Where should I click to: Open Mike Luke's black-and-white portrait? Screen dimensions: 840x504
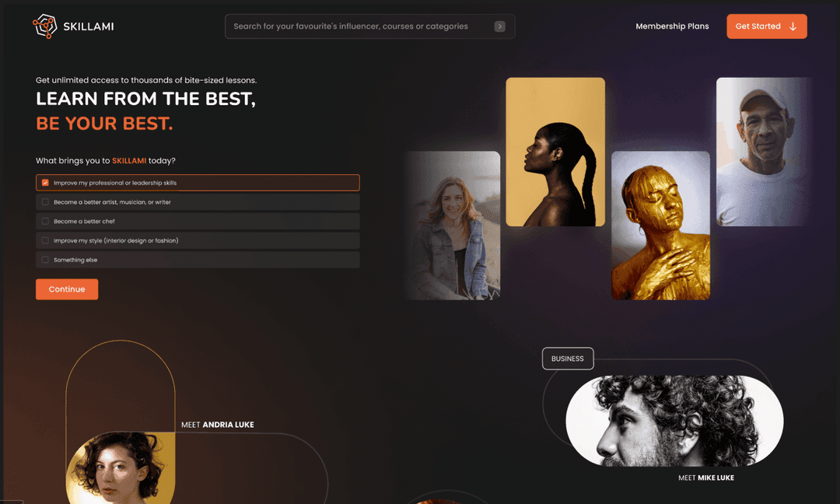click(674, 421)
